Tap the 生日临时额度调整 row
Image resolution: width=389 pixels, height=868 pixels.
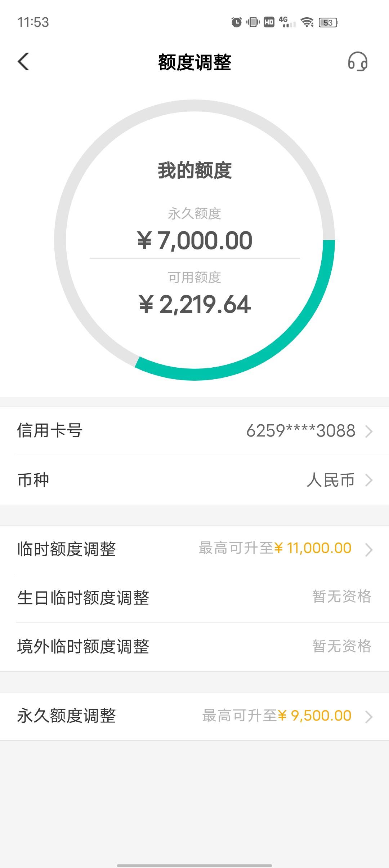point(194,598)
